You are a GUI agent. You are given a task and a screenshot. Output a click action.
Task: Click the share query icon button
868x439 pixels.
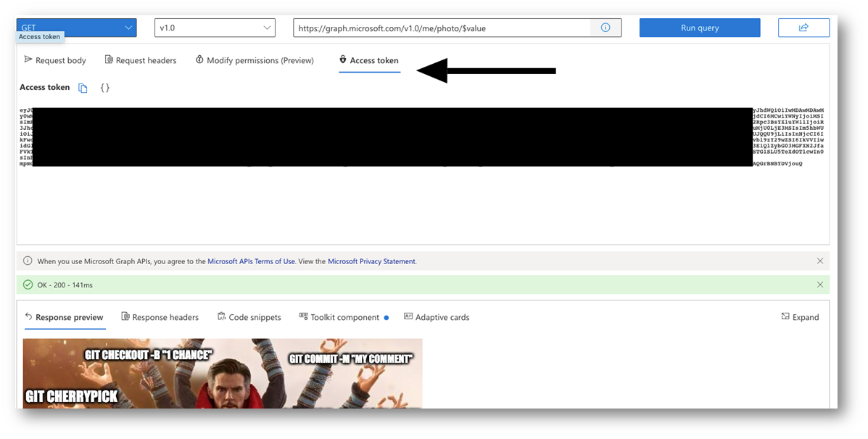point(803,28)
